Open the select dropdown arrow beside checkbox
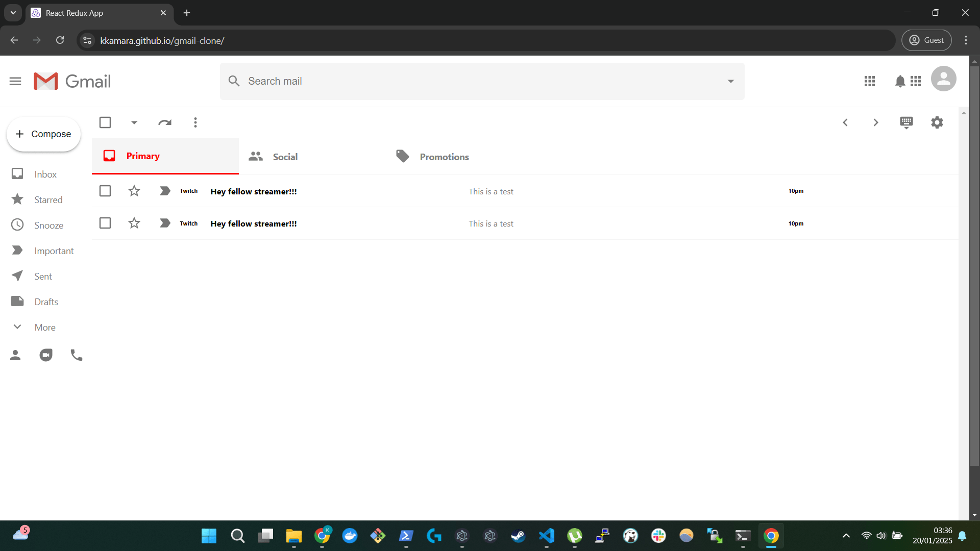980x551 pixels. pos(134,122)
